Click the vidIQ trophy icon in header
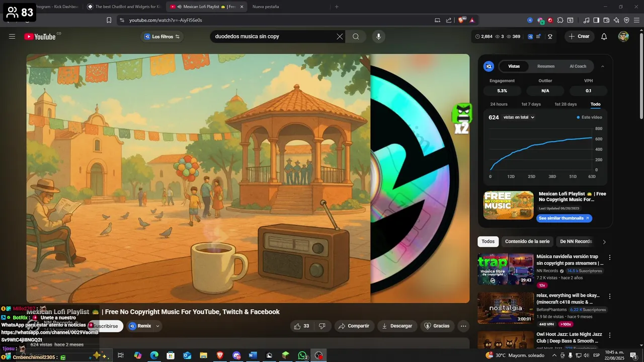 click(x=550, y=36)
